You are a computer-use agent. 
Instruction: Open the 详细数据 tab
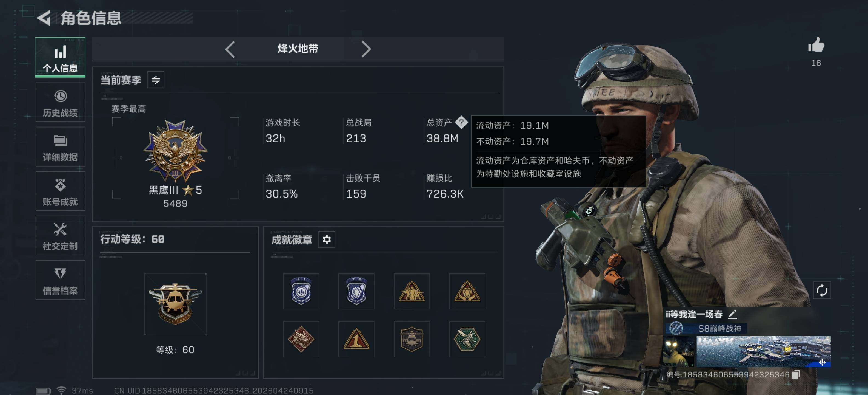coord(60,147)
